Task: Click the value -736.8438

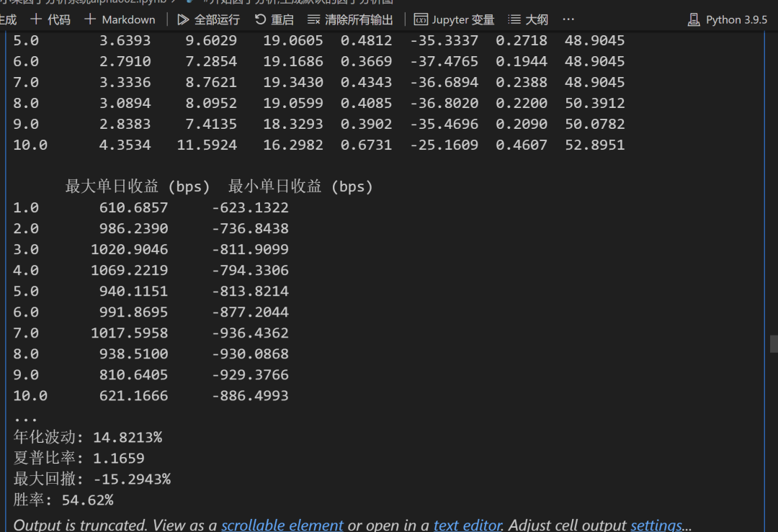Action: pyautogui.click(x=250, y=229)
